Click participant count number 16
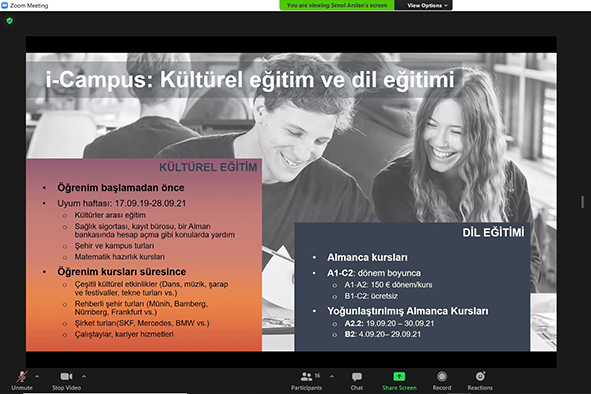The image size is (591, 394). point(317,376)
